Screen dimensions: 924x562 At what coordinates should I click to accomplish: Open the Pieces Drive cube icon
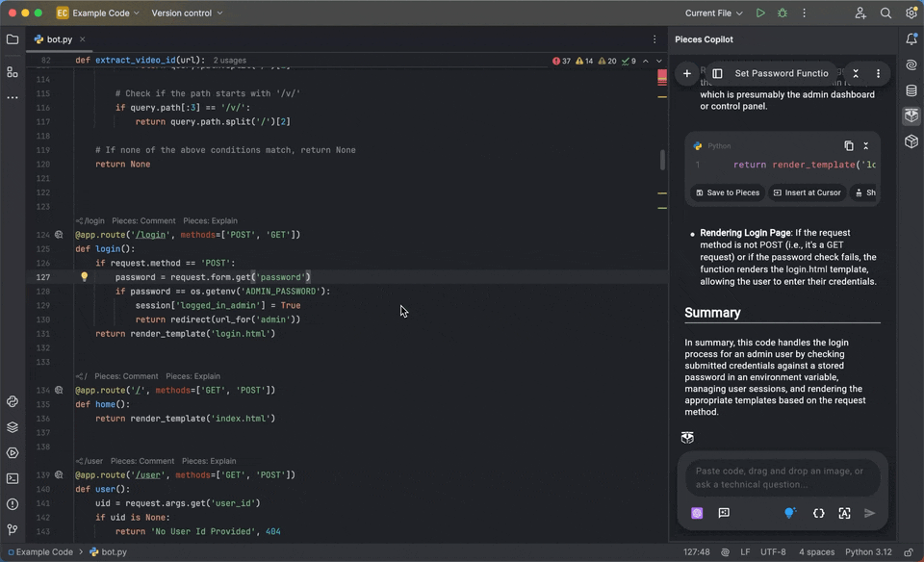click(x=911, y=141)
